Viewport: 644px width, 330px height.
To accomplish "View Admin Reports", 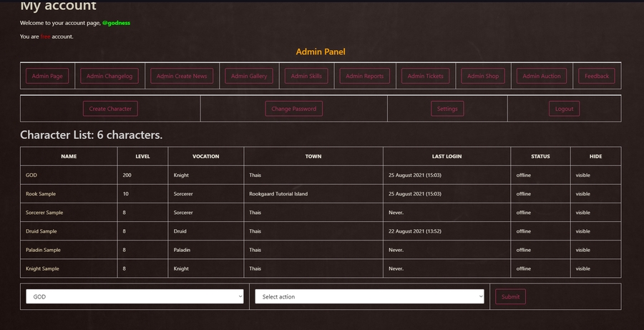I will [364, 76].
